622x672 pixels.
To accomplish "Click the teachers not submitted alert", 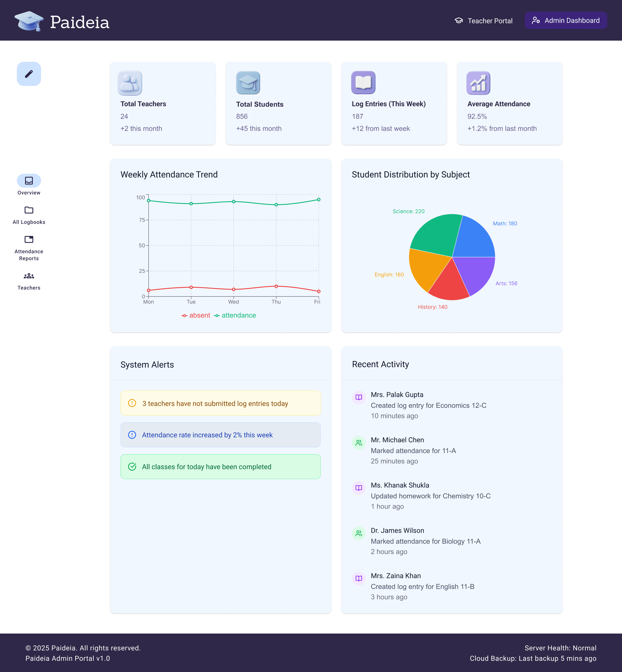I will 221,403.
